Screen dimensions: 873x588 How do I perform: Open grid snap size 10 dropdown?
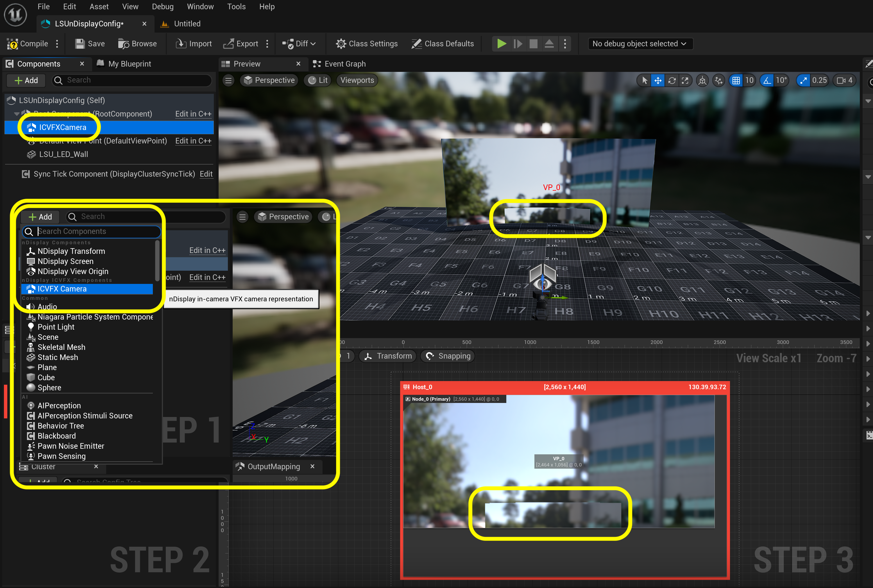(749, 80)
